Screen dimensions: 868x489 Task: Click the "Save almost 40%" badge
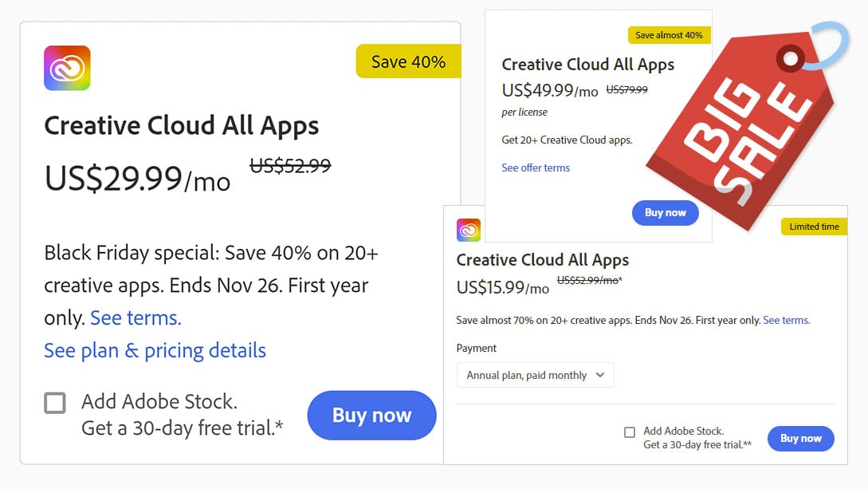coord(669,35)
